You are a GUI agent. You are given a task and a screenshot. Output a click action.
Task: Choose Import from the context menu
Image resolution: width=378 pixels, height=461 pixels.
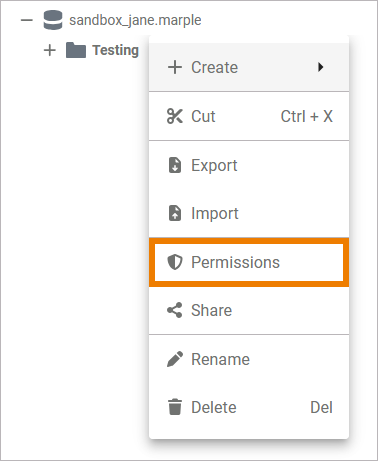tap(249, 213)
